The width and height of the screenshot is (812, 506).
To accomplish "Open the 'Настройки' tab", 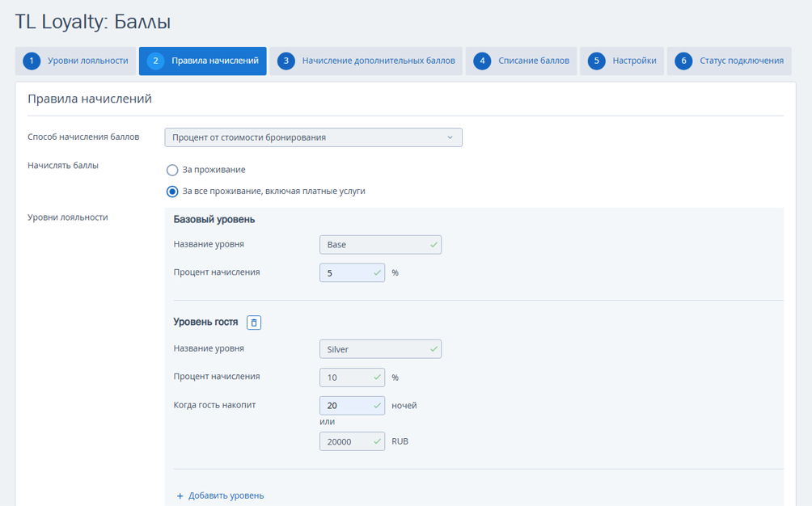I will pyautogui.click(x=622, y=61).
